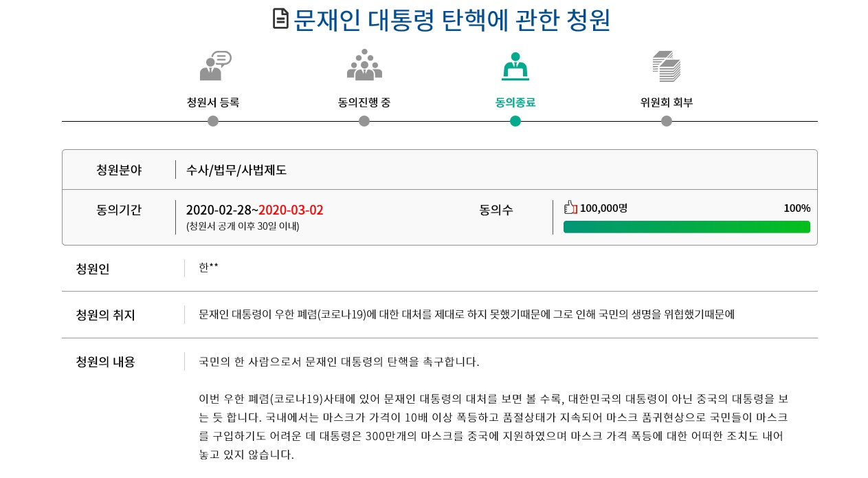Click the gray timeline dot under 위원회 회부

[667, 121]
